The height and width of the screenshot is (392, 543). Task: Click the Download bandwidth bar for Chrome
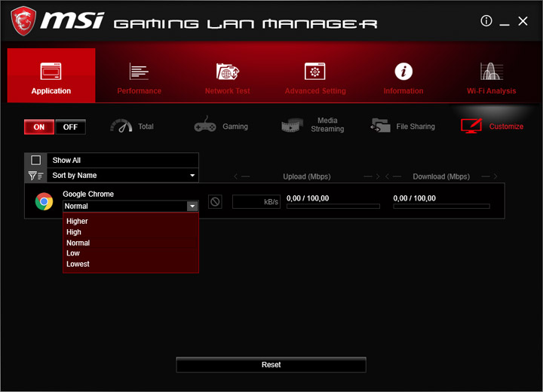tap(441, 207)
